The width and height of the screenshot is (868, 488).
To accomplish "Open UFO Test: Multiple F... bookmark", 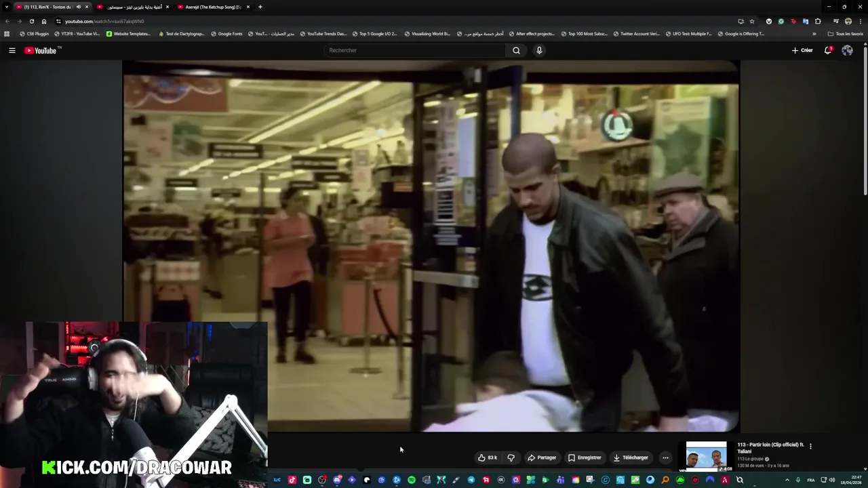I will [x=688, y=33].
